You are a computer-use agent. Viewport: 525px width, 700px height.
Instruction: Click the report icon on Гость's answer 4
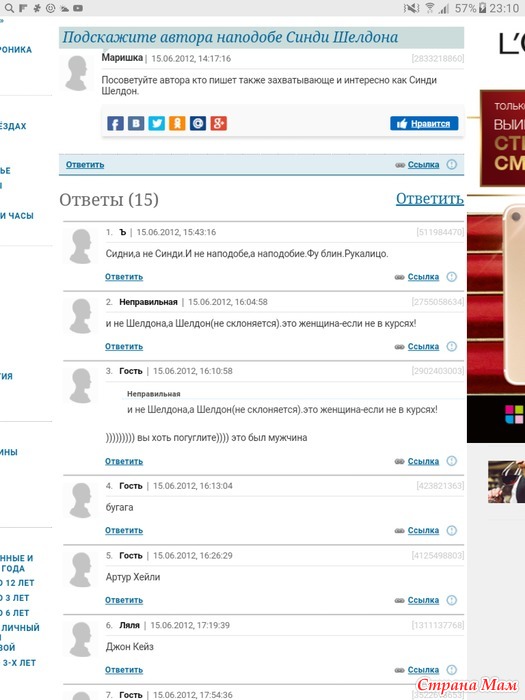click(x=452, y=530)
